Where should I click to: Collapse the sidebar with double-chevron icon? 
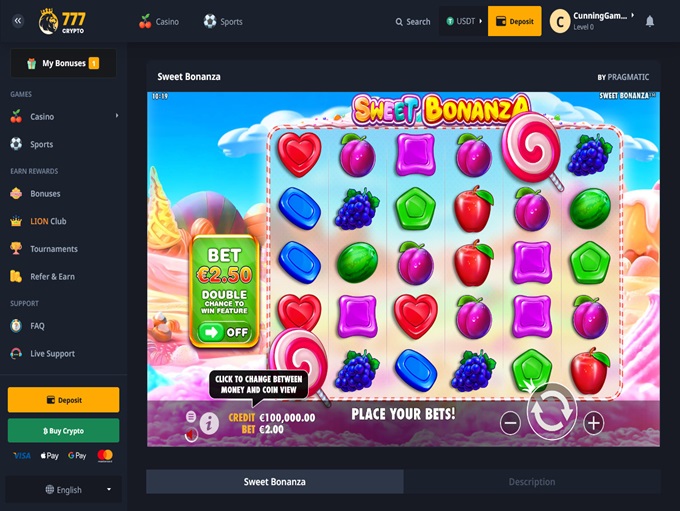click(x=18, y=21)
